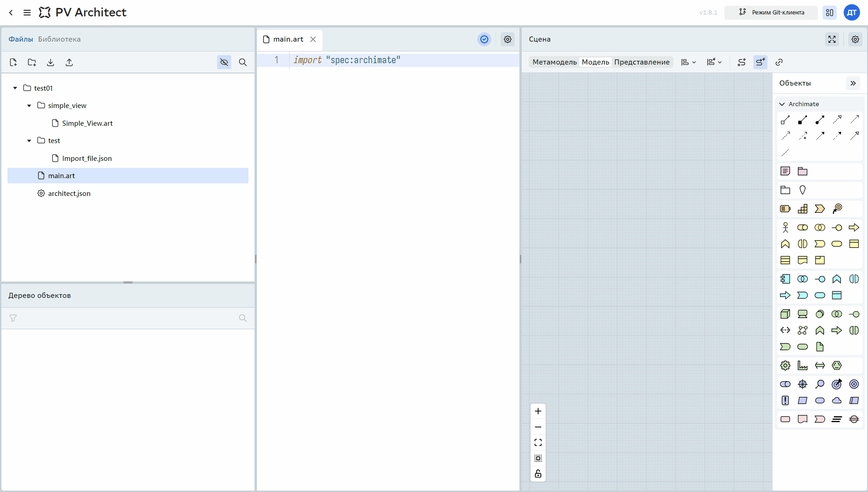Click the sync connections icon in scene toolbar
Viewport: 868px width, 492px height.
point(742,62)
